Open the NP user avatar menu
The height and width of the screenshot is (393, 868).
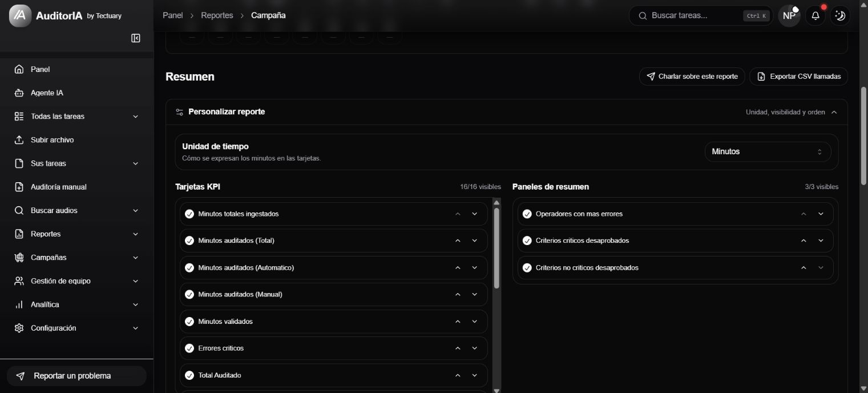(x=789, y=15)
